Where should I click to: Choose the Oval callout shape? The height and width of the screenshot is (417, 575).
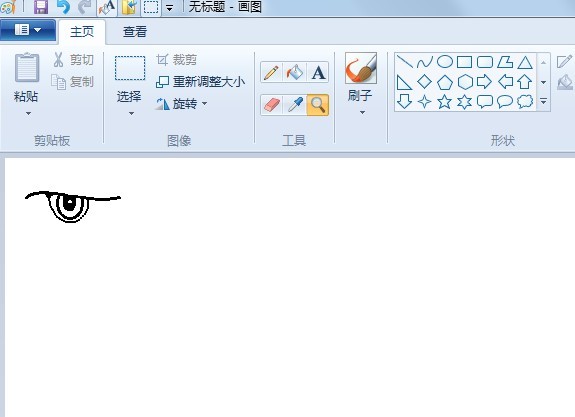pyautogui.click(x=505, y=102)
